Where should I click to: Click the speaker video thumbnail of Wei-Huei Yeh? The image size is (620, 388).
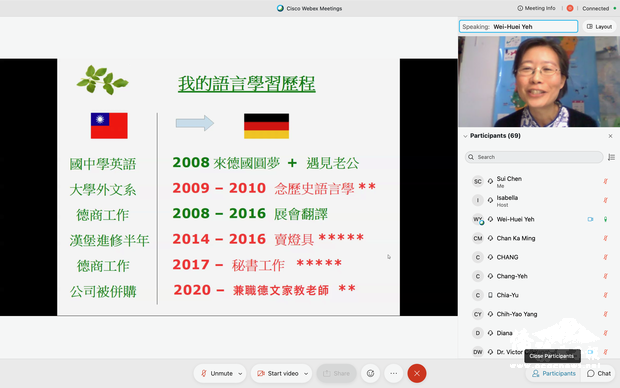pyautogui.click(x=539, y=81)
